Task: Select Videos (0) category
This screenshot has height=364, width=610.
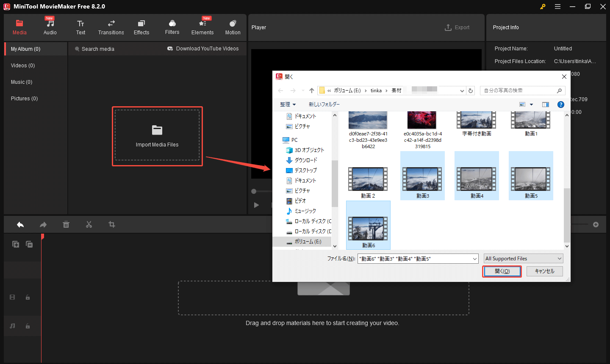Action: tap(23, 66)
